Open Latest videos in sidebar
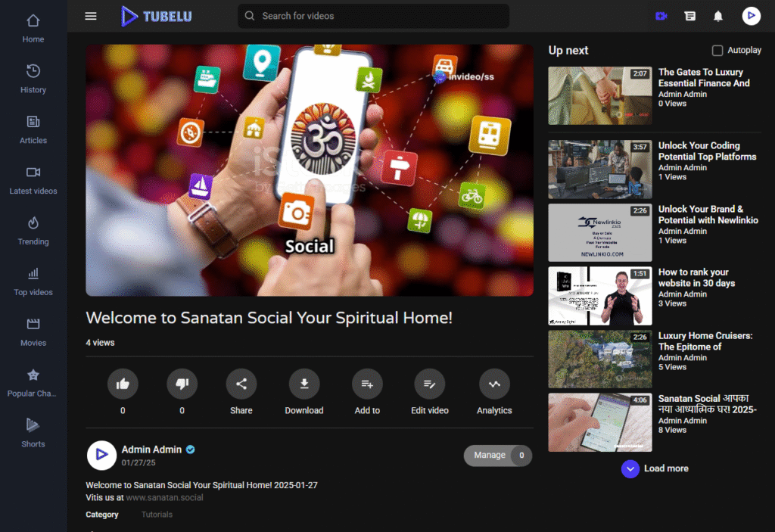 (33, 180)
